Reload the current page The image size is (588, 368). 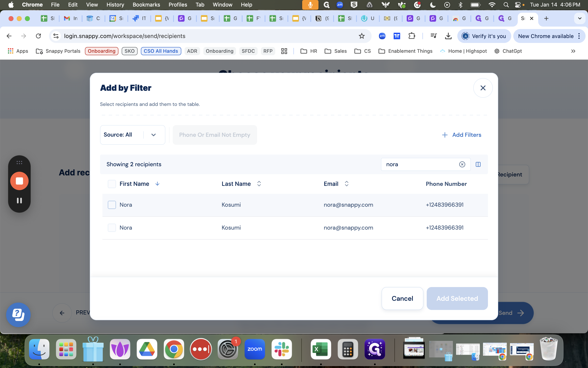38,36
